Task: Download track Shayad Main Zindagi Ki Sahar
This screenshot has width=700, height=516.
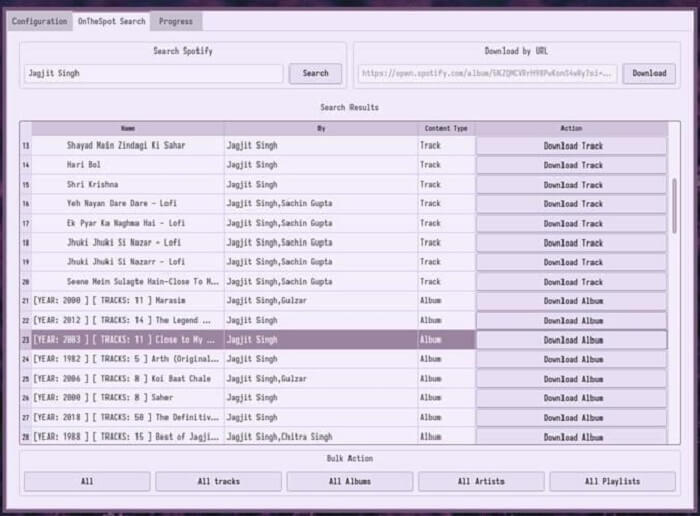Action: 572,146
